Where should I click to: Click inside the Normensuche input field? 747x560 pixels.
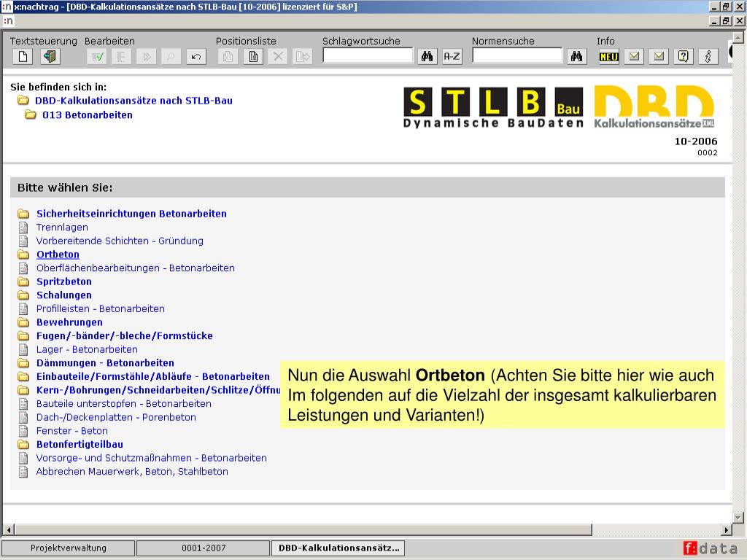[x=517, y=55]
